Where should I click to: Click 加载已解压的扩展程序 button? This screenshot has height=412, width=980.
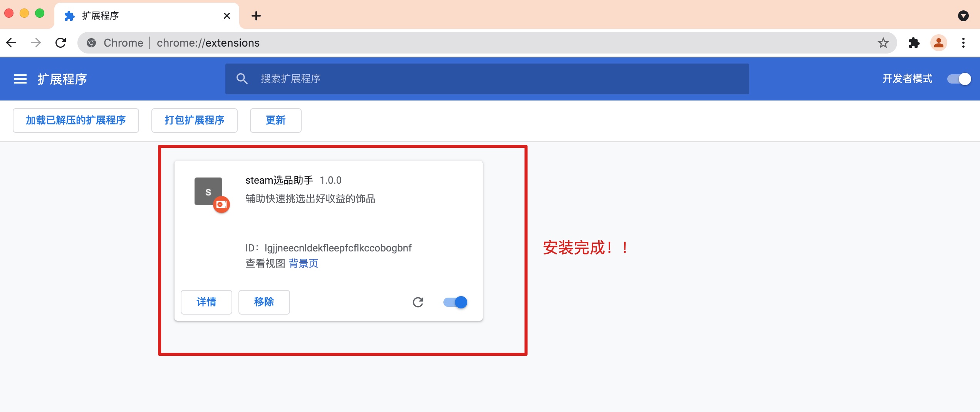(76, 121)
